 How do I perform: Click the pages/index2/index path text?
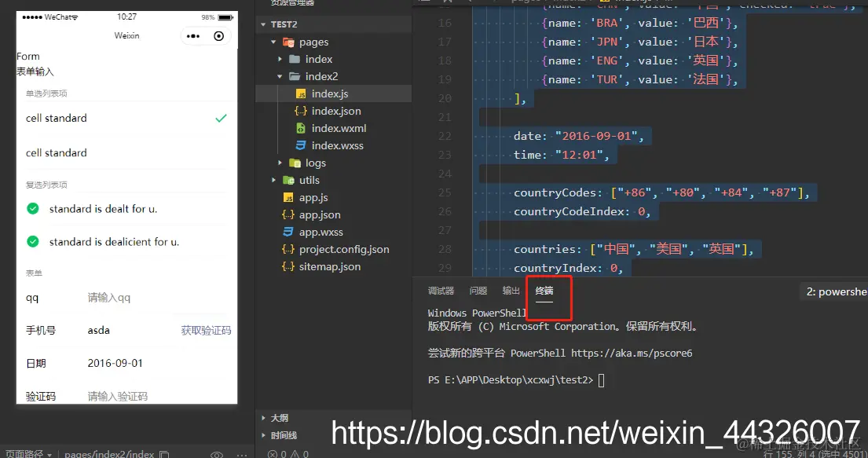pos(109,454)
